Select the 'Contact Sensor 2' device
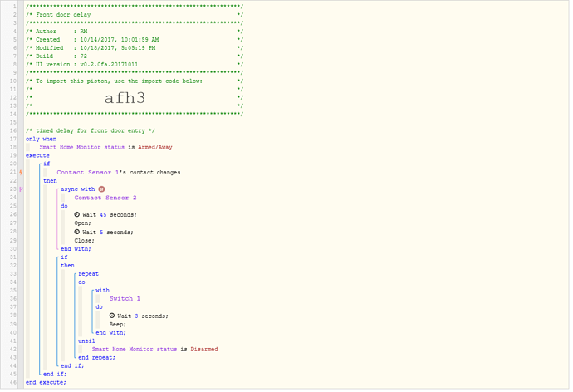Viewport: 573px width, 392px height. click(105, 198)
